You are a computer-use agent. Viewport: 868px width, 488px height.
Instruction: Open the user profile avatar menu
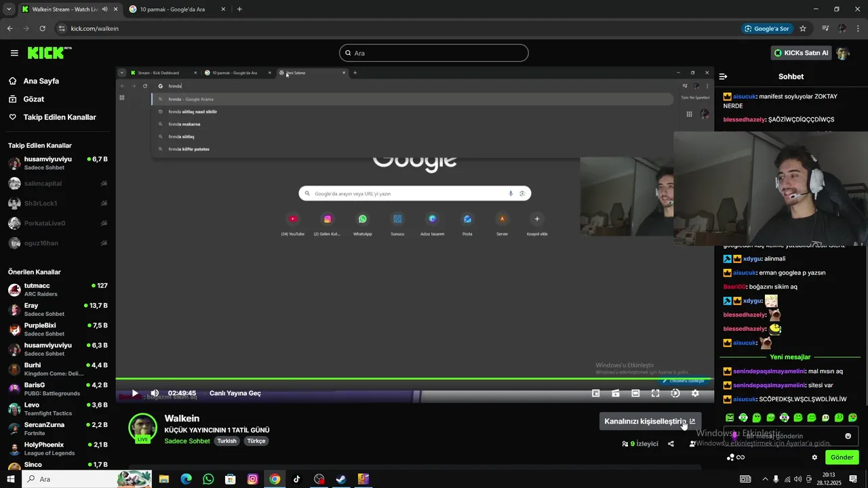click(x=843, y=53)
